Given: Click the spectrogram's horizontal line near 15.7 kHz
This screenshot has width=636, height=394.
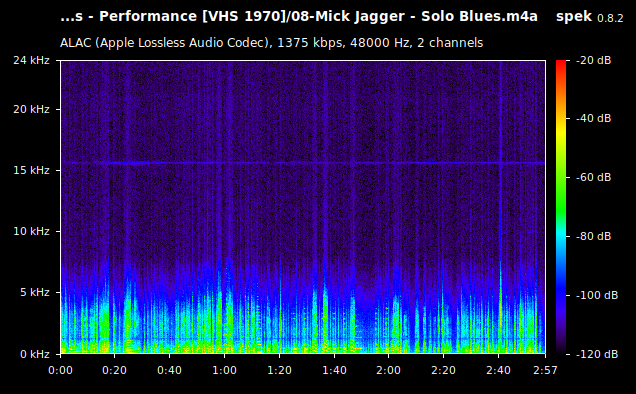Looking at the screenshot, I should (303, 163).
